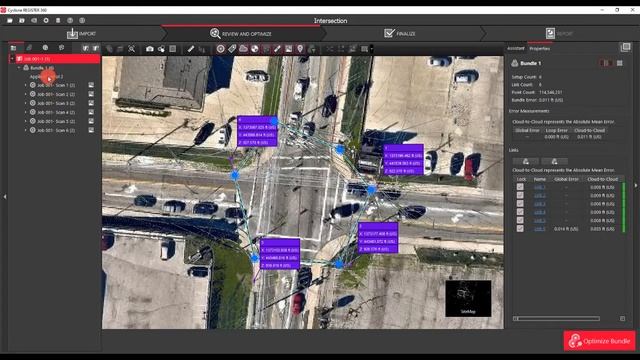The width and height of the screenshot is (640, 360).
Task: Click the gear settings icon in the top toolbar
Action: (46, 20)
